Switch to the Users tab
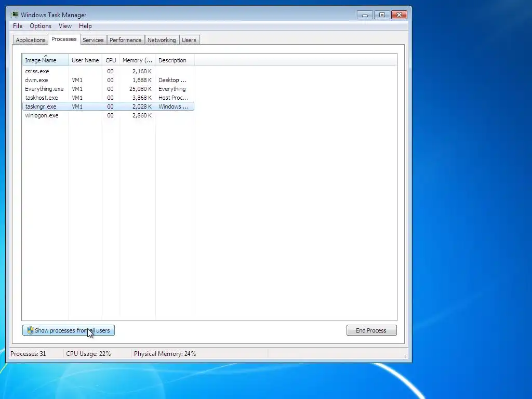This screenshot has height=399, width=532. point(189,40)
